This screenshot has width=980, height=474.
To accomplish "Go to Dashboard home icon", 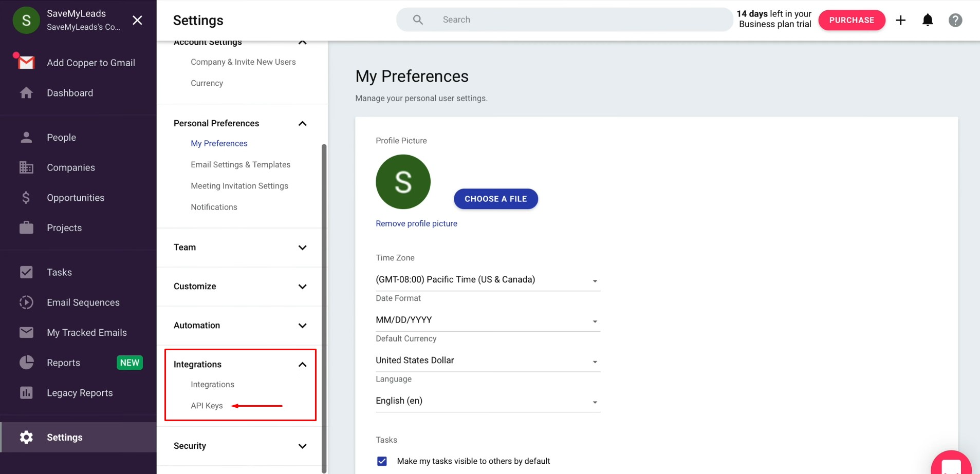I will [26, 93].
